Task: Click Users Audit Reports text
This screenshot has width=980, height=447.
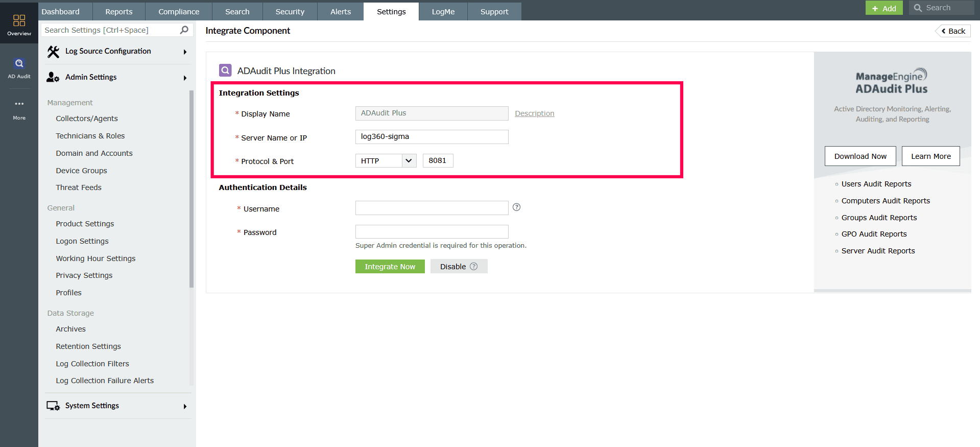Action: [x=876, y=184]
